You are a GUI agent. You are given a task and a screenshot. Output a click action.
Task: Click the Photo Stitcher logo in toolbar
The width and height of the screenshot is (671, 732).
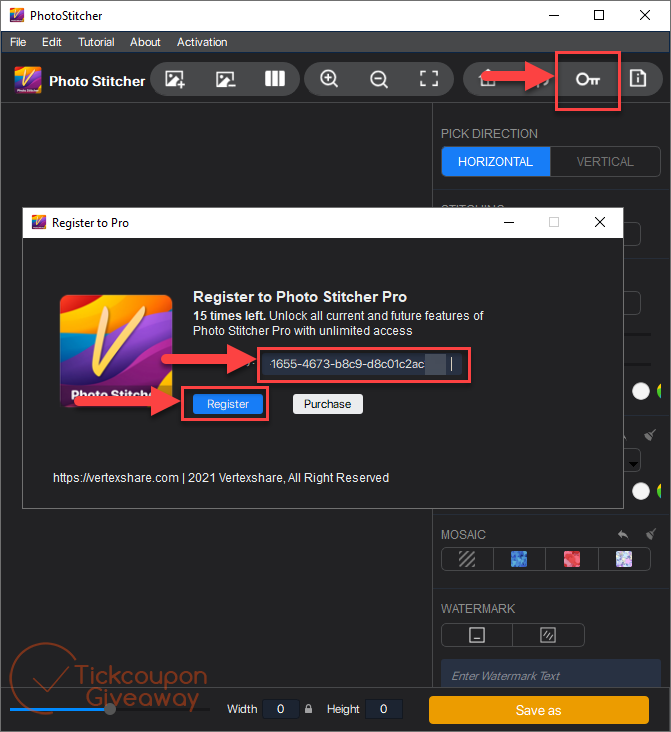pyautogui.click(x=28, y=80)
